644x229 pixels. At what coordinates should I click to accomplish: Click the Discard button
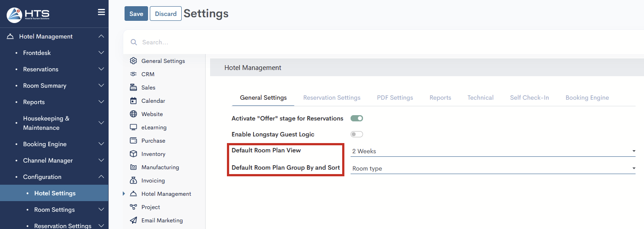point(166,14)
